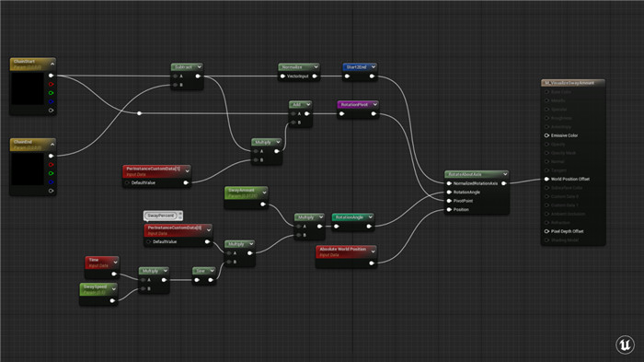Click the World Position Offset input pin
This screenshot has width=644, height=362.
pos(546,179)
